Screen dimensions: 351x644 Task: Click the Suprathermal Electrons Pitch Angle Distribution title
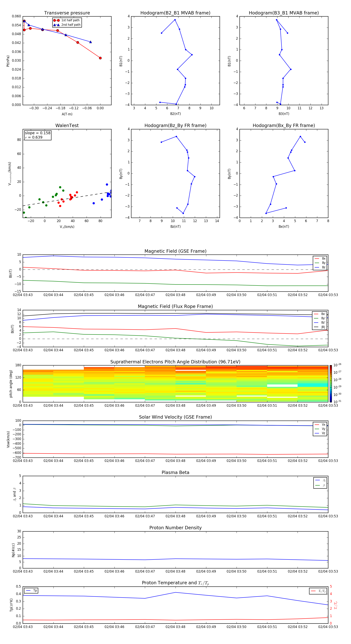[x=175, y=362]
